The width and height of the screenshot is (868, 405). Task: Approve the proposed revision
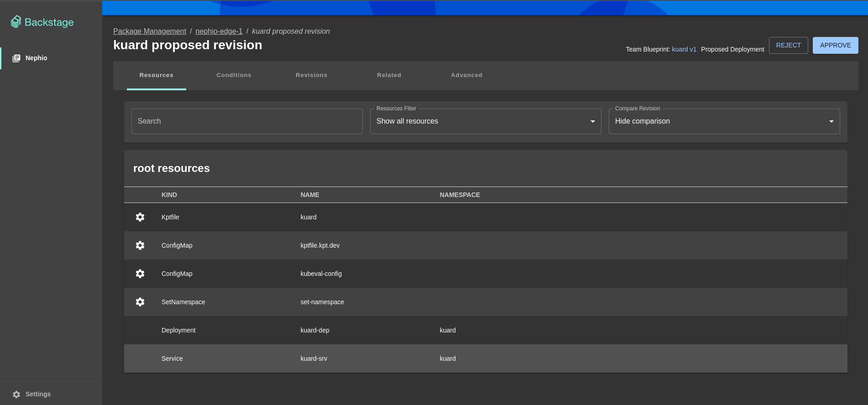coord(836,45)
